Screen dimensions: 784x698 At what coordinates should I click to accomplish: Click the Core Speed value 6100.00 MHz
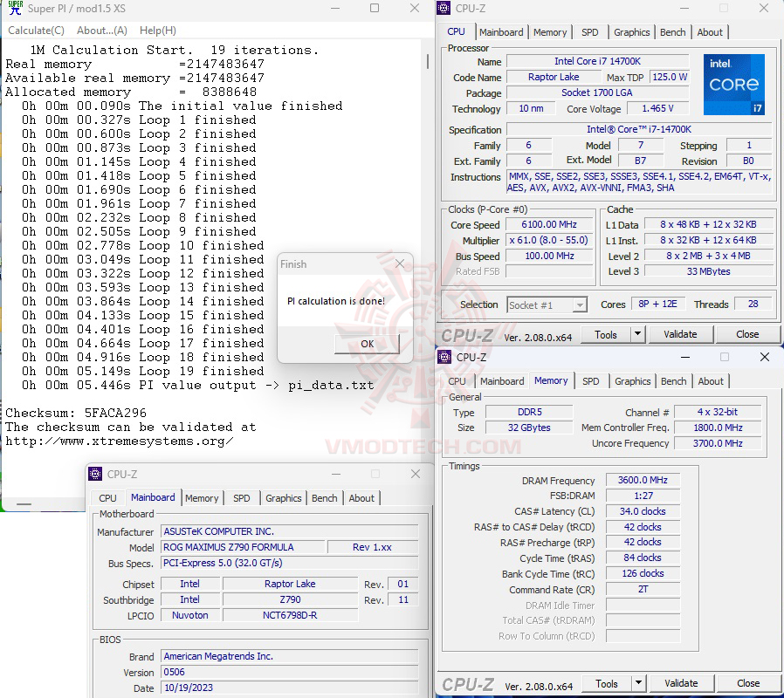(x=549, y=225)
